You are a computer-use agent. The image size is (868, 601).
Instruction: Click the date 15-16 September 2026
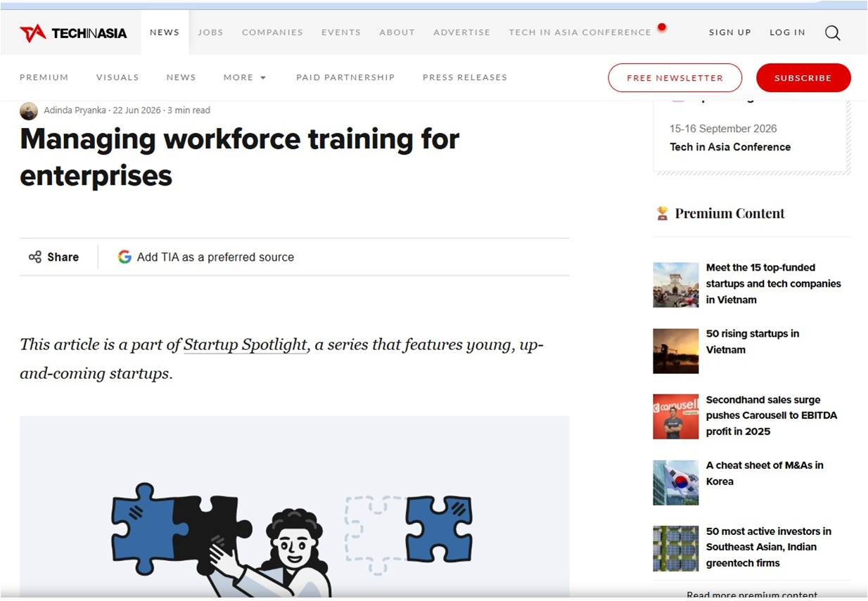[723, 129]
